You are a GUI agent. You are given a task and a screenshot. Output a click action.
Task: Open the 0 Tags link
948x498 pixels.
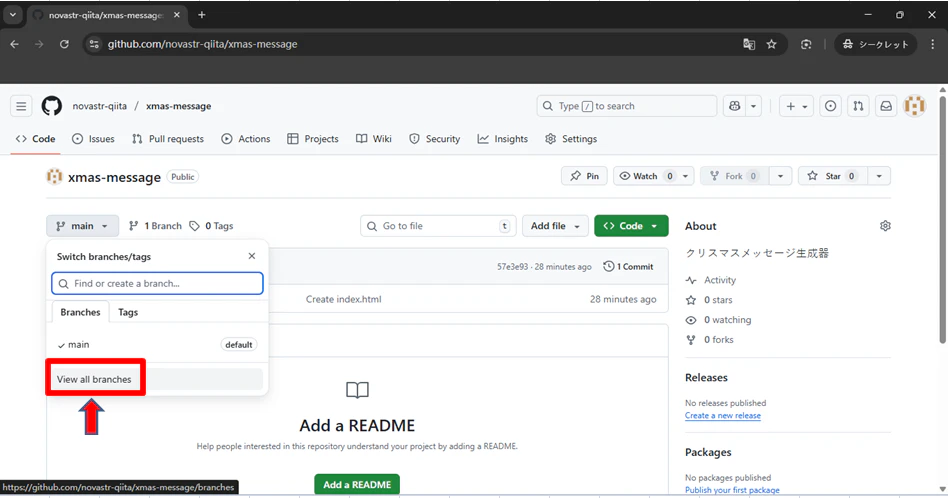tap(212, 226)
